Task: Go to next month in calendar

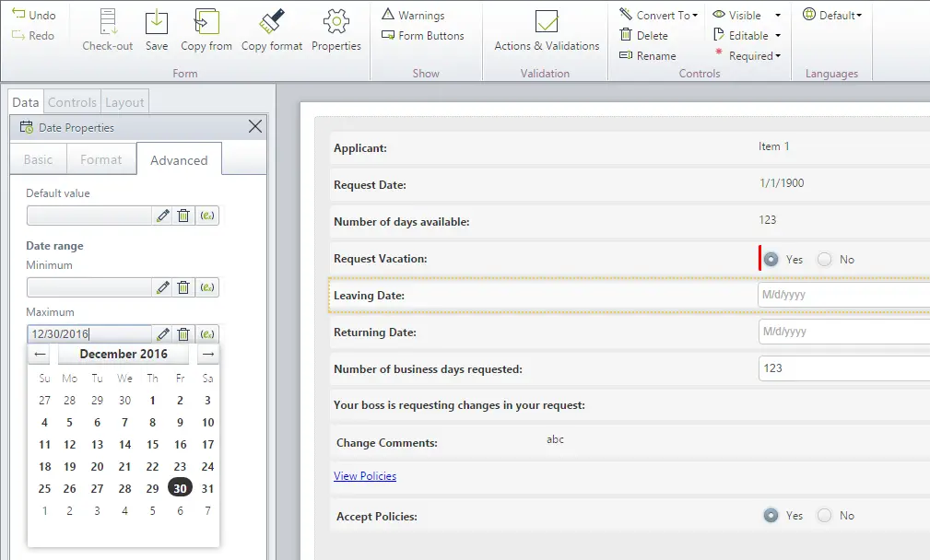Action: tap(208, 355)
